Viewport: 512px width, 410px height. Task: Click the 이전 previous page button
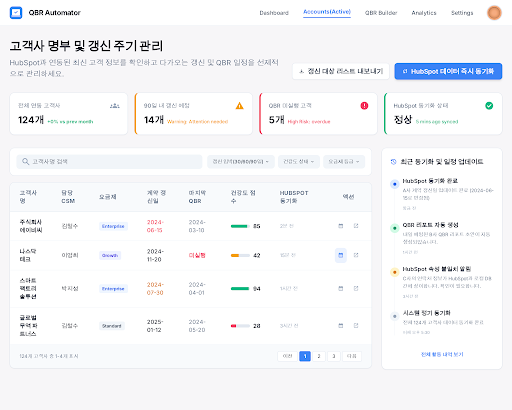pos(287,356)
